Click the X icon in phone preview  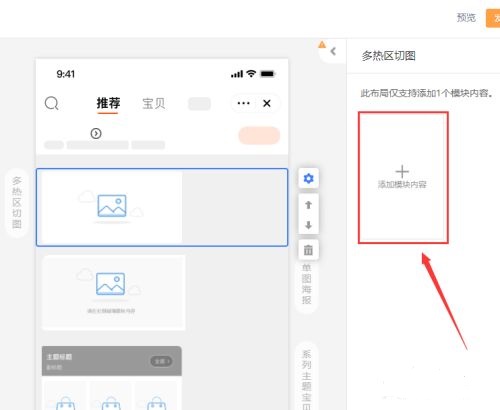(267, 103)
